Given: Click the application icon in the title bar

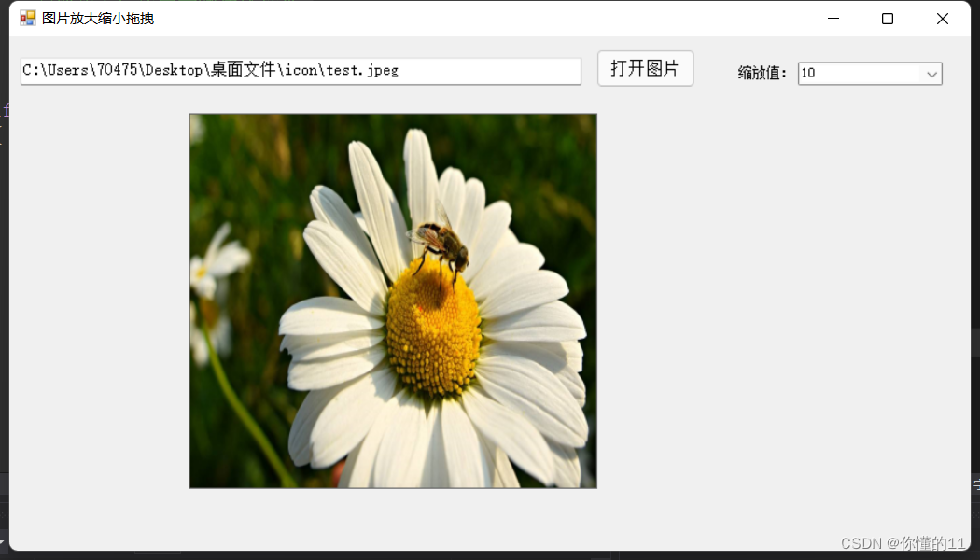Looking at the screenshot, I should tap(27, 17).
